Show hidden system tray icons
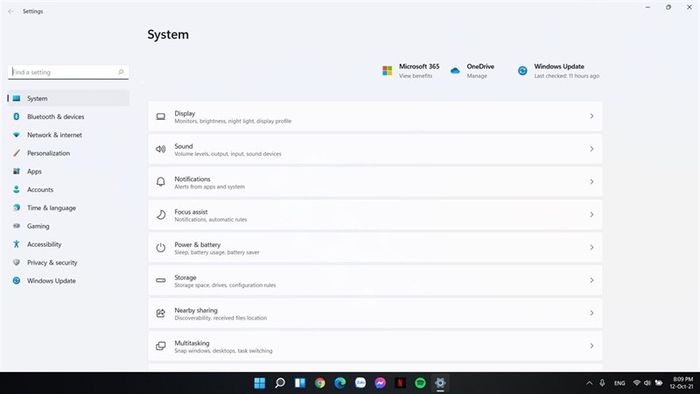This screenshot has height=394, width=700. coord(589,383)
